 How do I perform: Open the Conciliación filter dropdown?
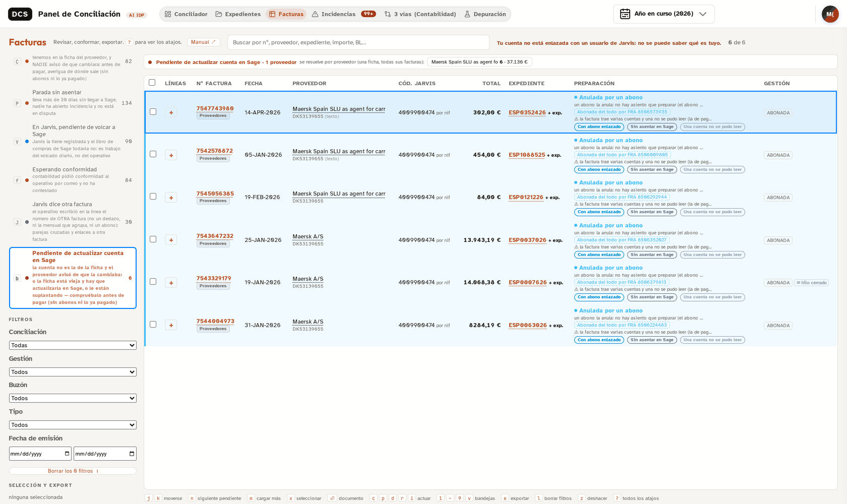point(73,345)
